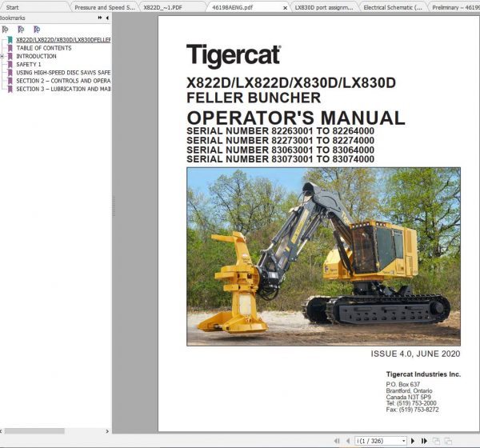The height and width of the screenshot is (448, 480).
Task: Click the middle bookmark toolbar flag icon
Action: click(21, 30)
